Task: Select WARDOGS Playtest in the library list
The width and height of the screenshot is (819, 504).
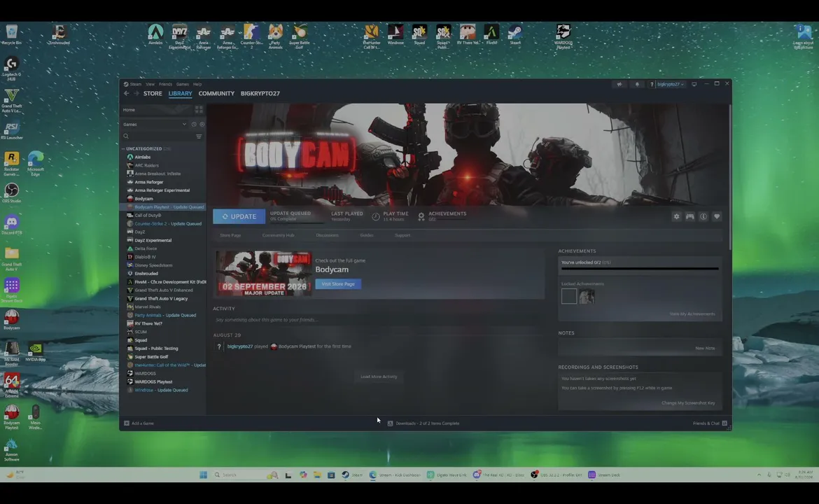Action: (153, 381)
